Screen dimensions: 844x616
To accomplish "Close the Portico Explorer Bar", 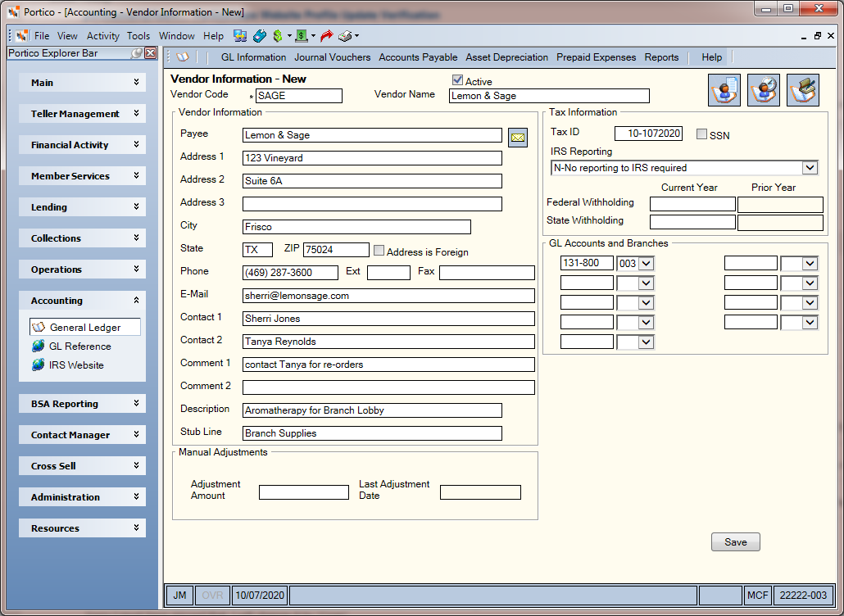I will (x=151, y=52).
